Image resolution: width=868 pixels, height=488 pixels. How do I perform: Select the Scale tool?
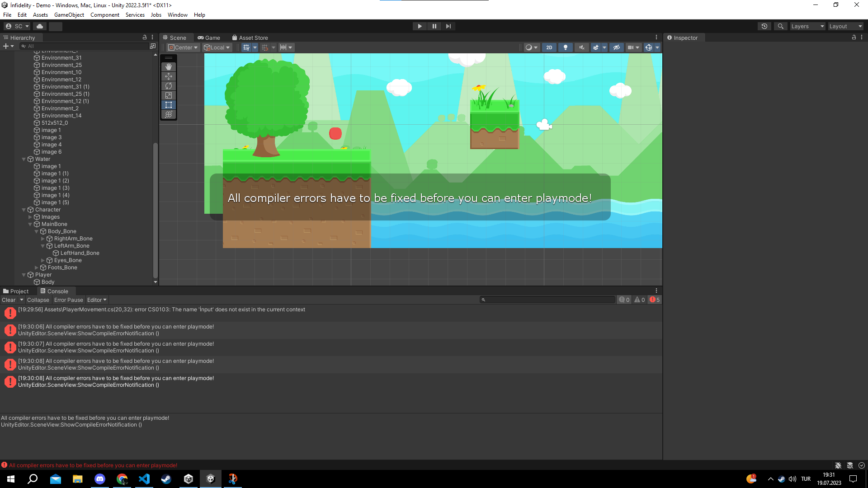(x=169, y=95)
